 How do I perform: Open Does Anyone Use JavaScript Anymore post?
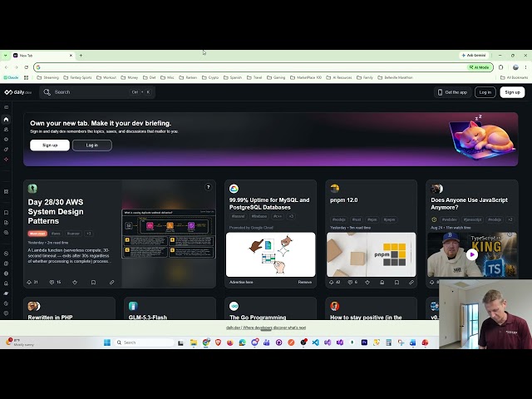click(469, 204)
